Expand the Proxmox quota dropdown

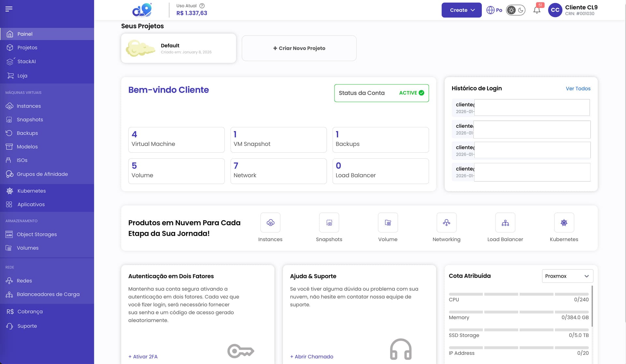click(567, 276)
